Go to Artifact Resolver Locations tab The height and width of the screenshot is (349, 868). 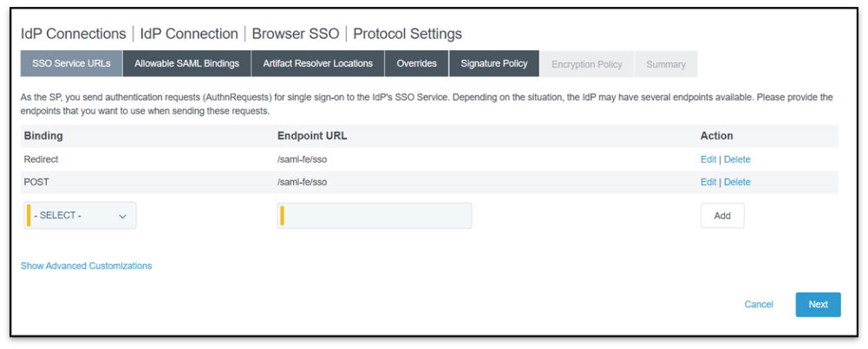(317, 64)
